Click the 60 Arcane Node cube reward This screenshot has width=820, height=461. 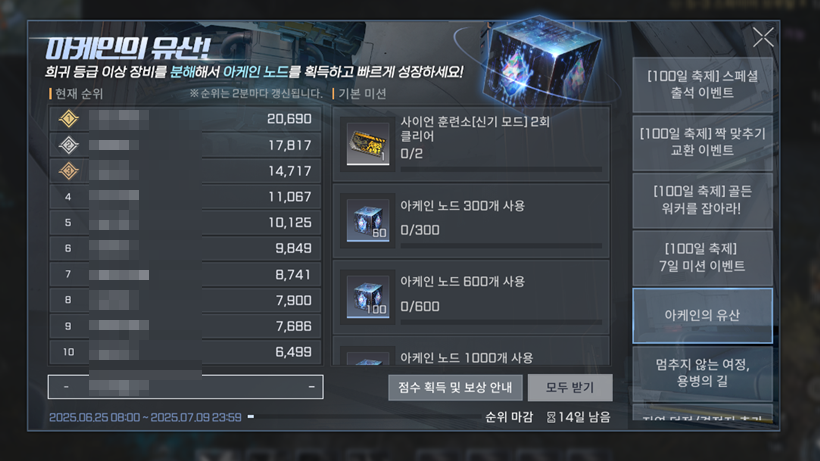[x=368, y=220]
